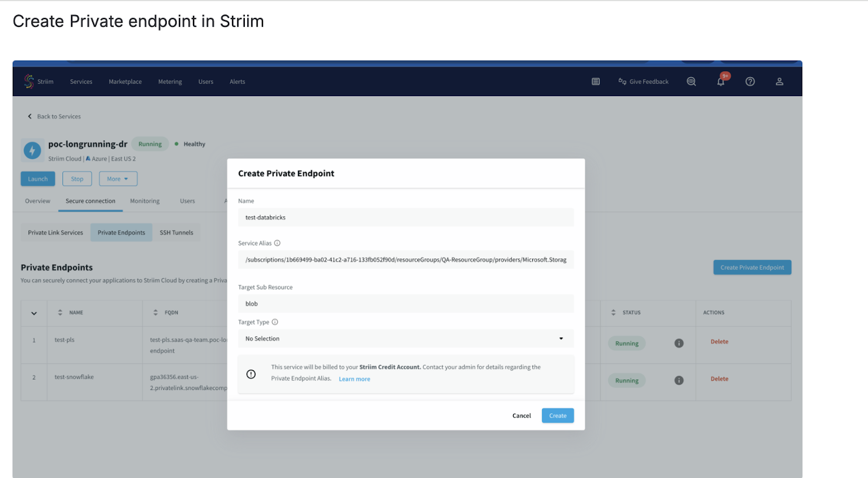Open the user account icon
868x478 pixels.
pos(779,82)
